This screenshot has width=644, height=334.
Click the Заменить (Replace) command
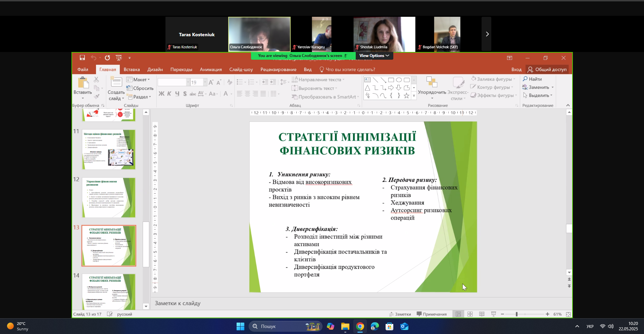pyautogui.click(x=537, y=87)
